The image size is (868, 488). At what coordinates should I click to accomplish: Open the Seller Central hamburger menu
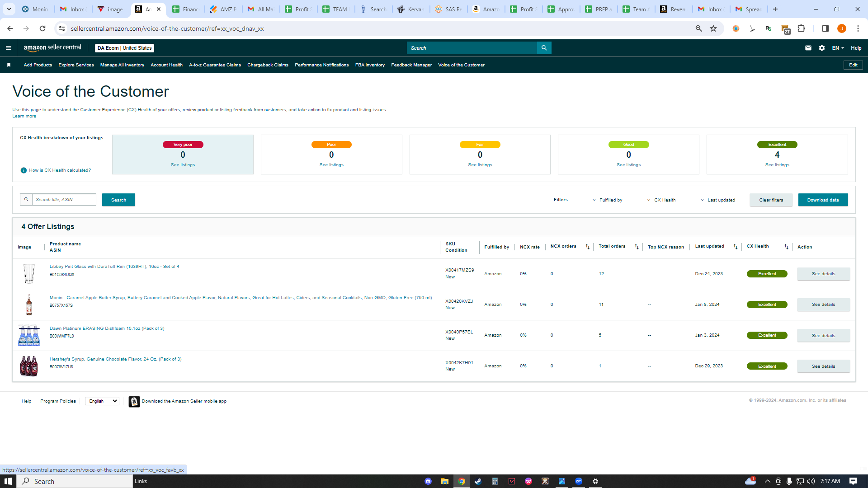click(x=8, y=48)
